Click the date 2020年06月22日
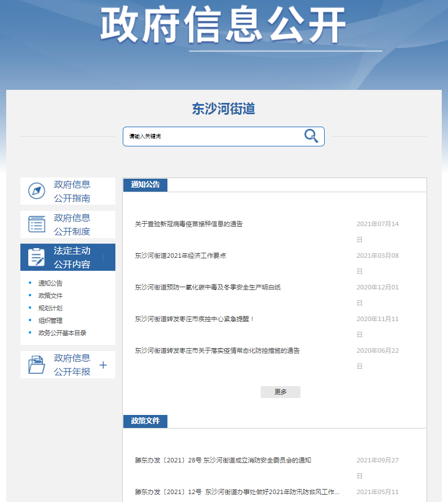The height and width of the screenshot is (502, 448). click(x=377, y=358)
